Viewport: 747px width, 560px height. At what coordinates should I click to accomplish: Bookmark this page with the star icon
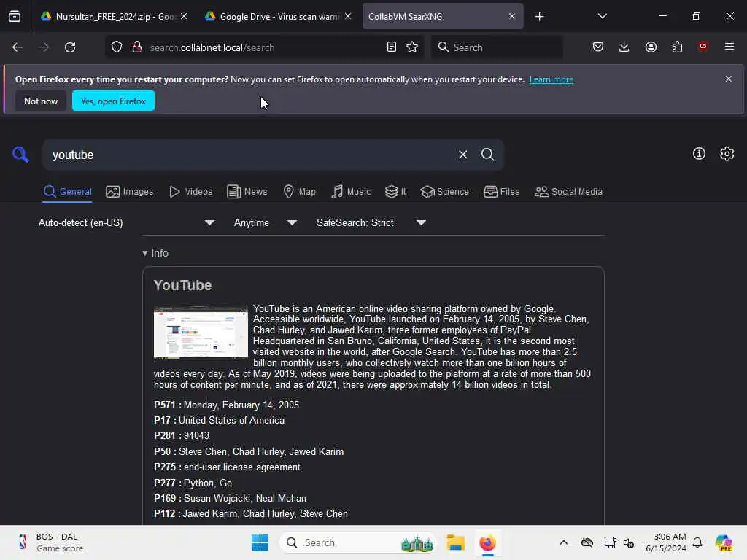tap(412, 47)
